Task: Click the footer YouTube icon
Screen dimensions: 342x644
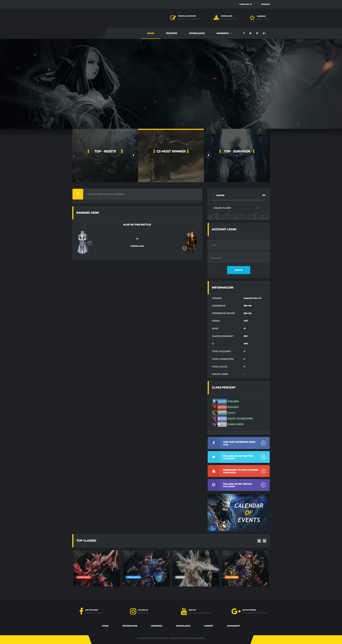Action: pyautogui.click(x=184, y=611)
